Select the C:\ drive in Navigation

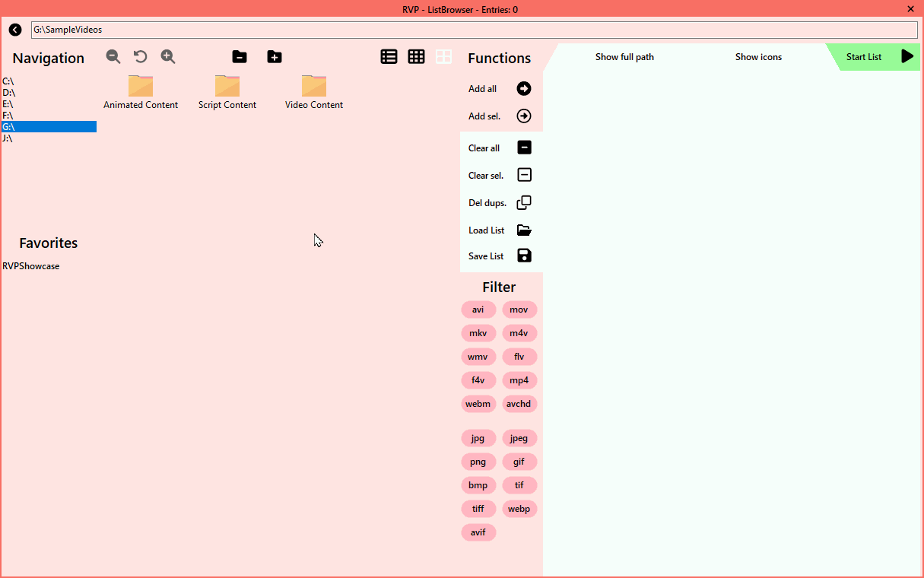[8, 81]
